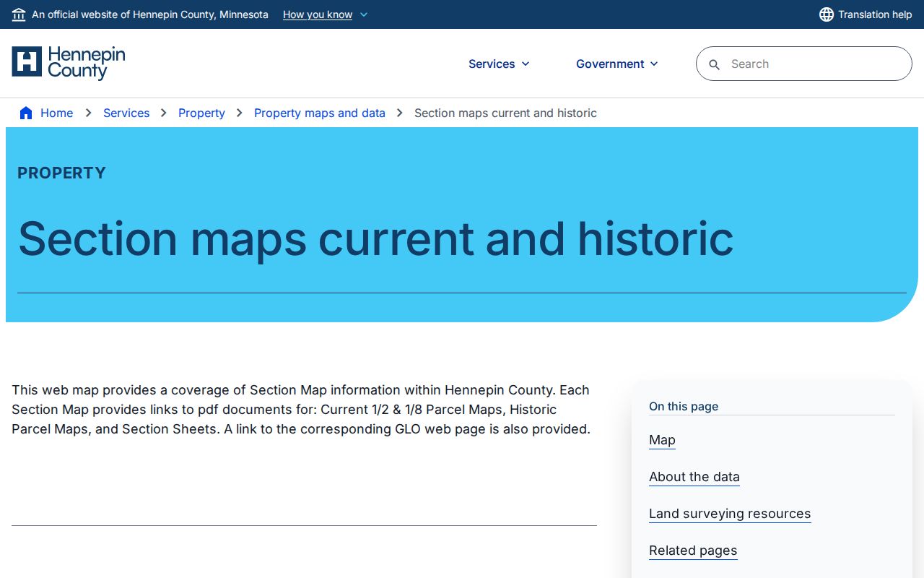Click the official website of Hennepin County text

150,14
